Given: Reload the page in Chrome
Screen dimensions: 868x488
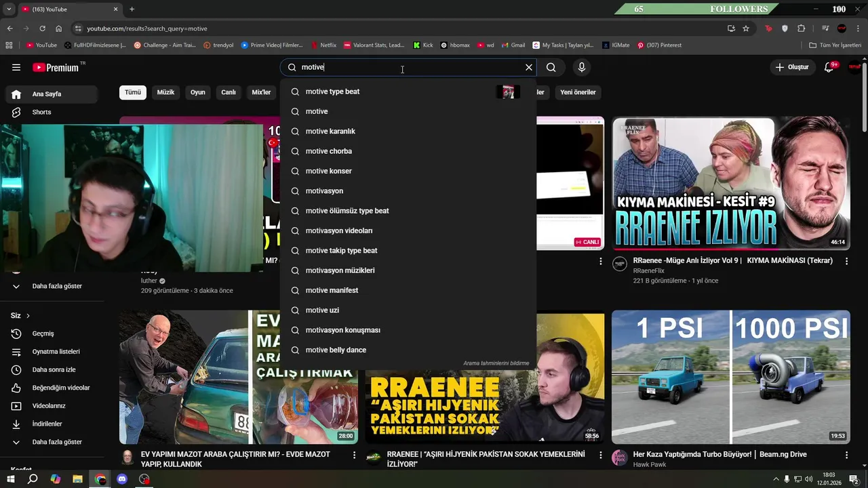Looking at the screenshot, I should click(42, 28).
